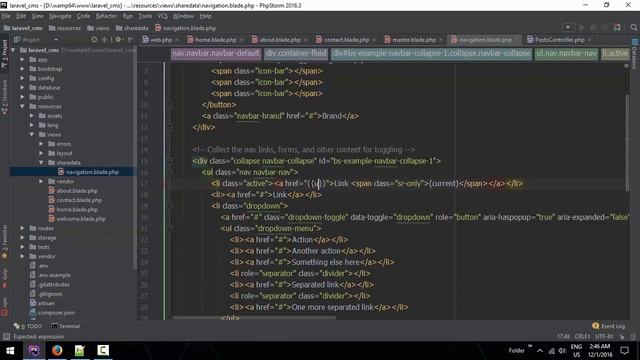Expand the database folder
Image resolution: width=640 pixels, height=360 pixels.
(x=22, y=88)
